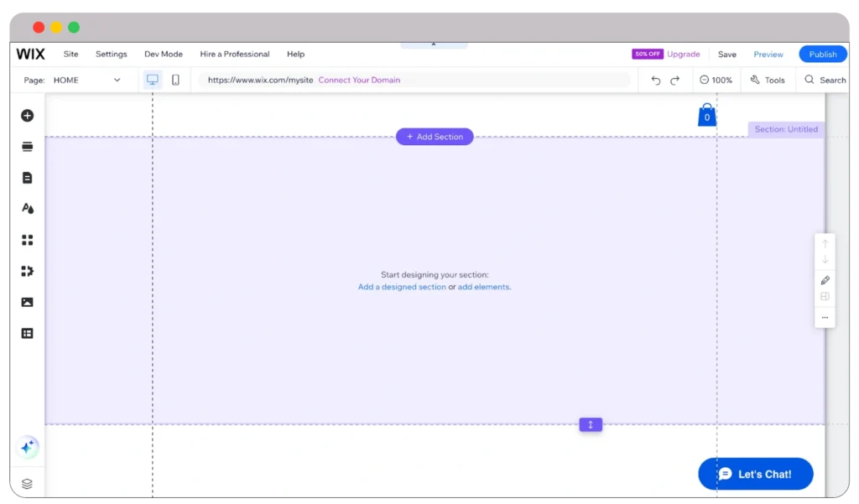
Task: Open the Add Elements panel
Action: [27, 115]
